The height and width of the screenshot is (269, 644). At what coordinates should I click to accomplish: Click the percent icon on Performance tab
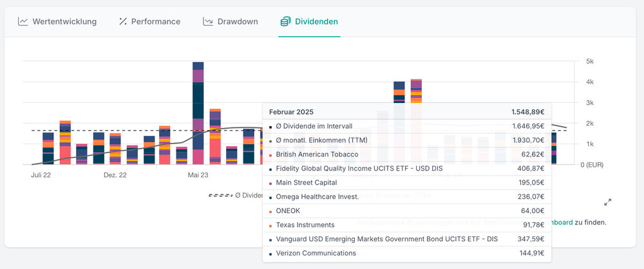[x=123, y=22]
